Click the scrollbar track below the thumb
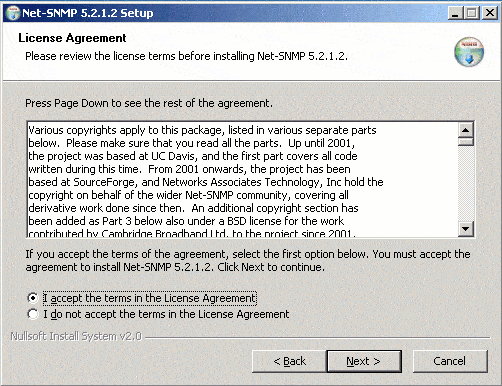The width and height of the screenshot is (502, 386). 466,183
